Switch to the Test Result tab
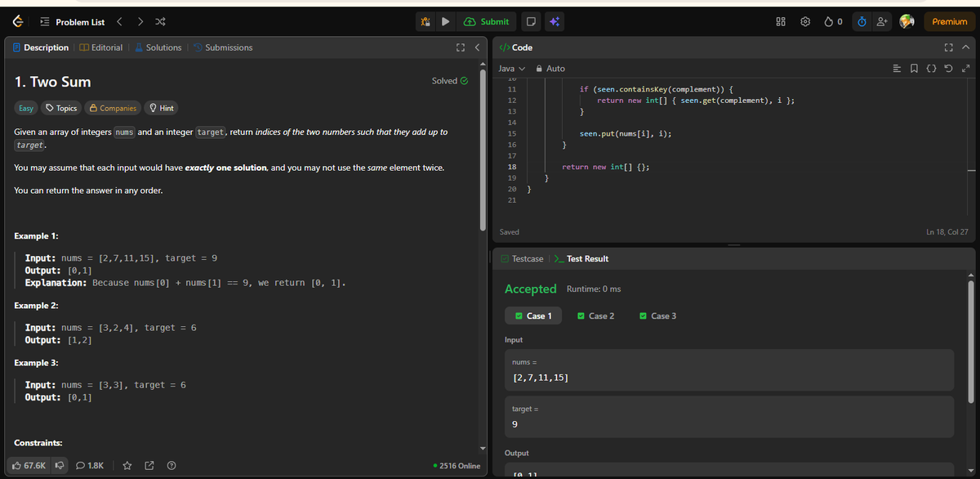 click(581, 258)
